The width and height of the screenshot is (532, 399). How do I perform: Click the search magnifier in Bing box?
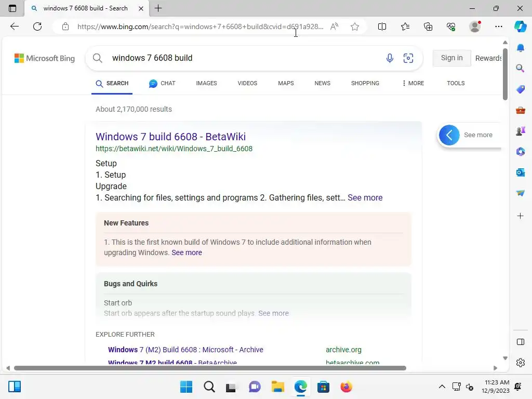pyautogui.click(x=97, y=58)
